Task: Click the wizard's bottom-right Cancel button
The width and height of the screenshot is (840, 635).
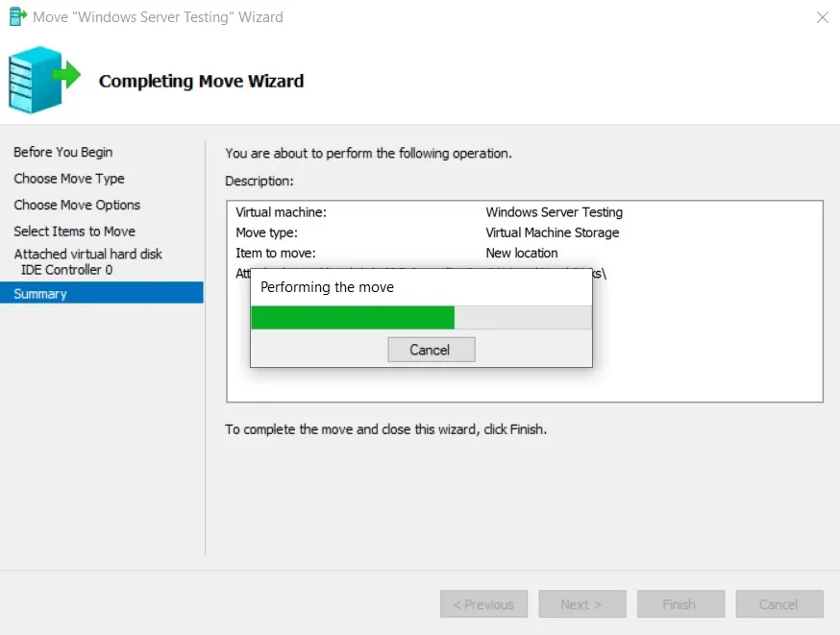Action: pos(778,604)
